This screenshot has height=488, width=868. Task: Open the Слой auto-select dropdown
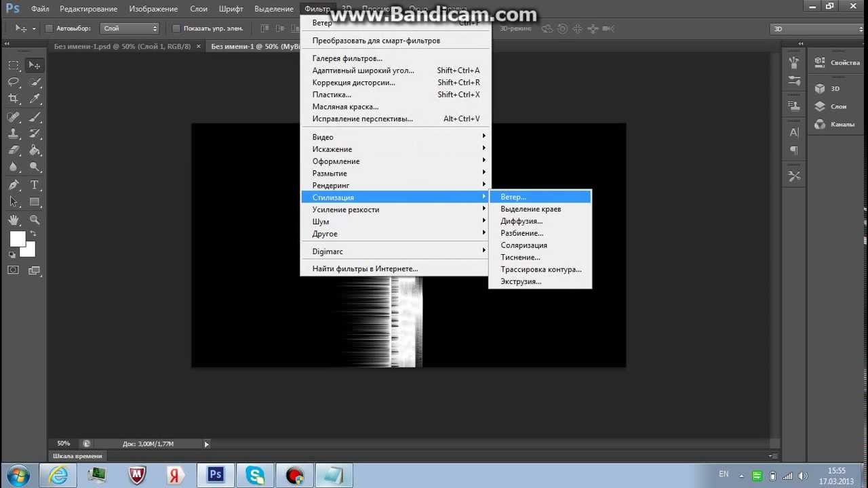(x=130, y=28)
